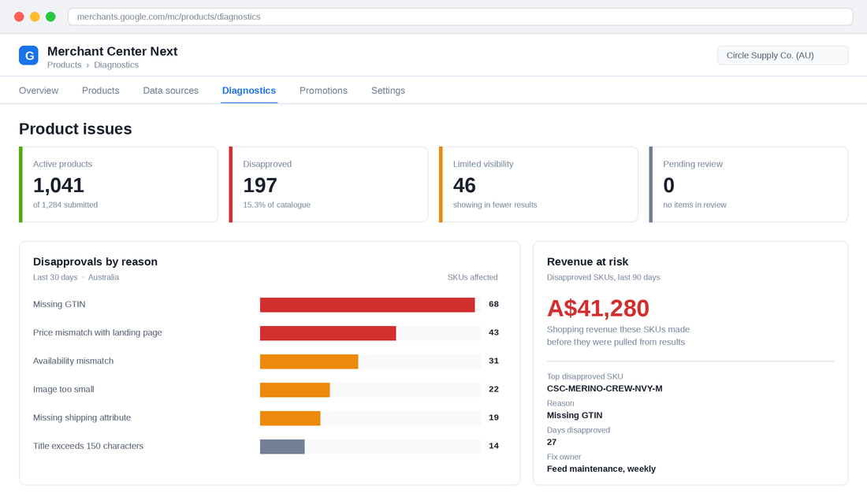Open the Pending review 0 card
Viewport: 867px width, 504px height.
pyautogui.click(x=749, y=184)
